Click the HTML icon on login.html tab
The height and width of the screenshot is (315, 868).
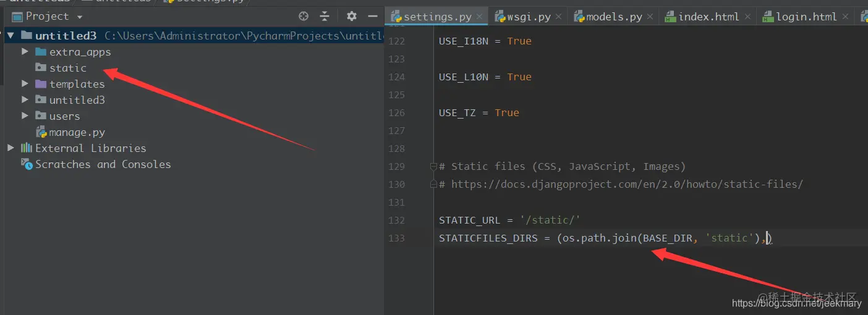(768, 17)
